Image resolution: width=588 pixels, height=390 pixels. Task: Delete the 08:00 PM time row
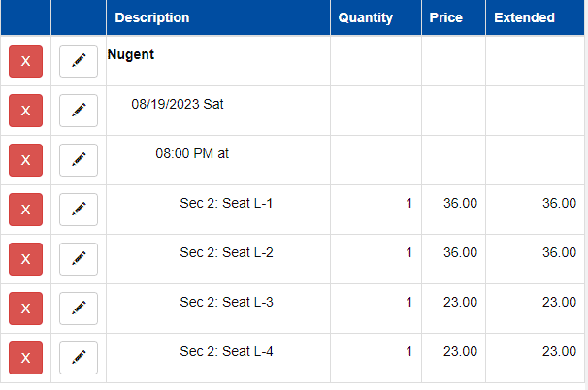(x=25, y=160)
